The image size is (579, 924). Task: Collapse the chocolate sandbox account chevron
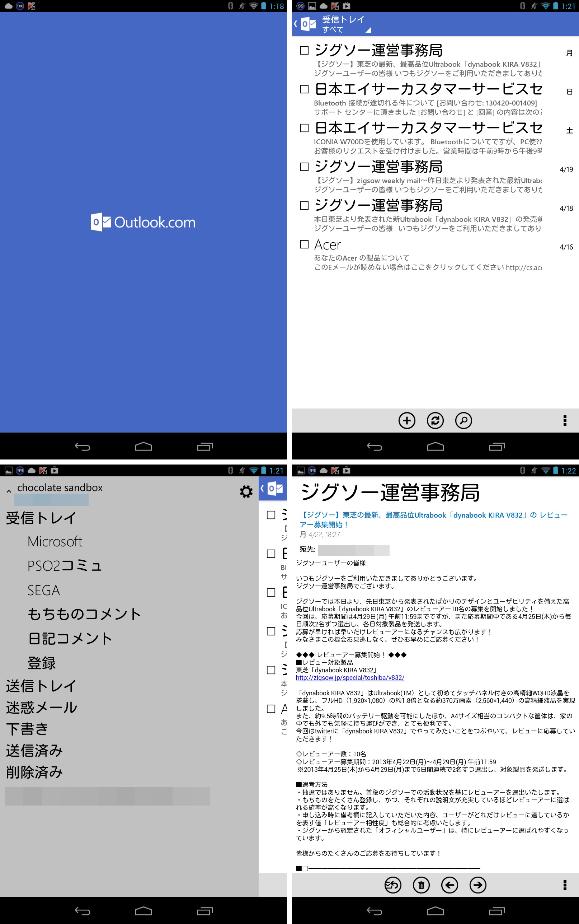point(9,491)
